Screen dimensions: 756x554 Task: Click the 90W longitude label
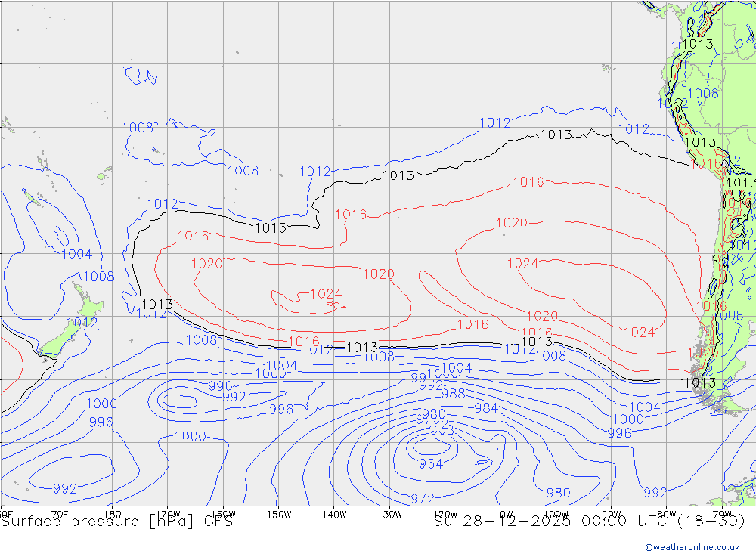(611, 514)
